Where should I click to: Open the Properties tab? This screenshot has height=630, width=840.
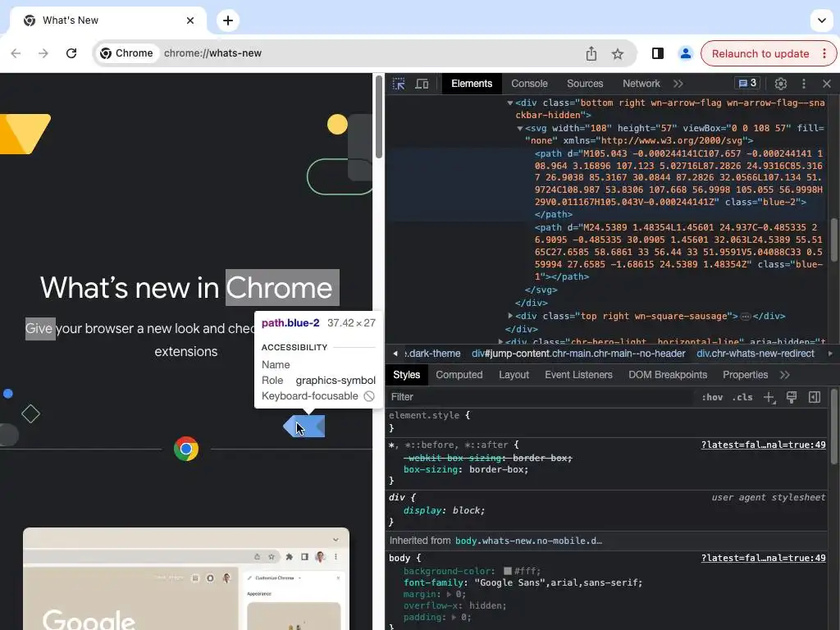click(745, 375)
